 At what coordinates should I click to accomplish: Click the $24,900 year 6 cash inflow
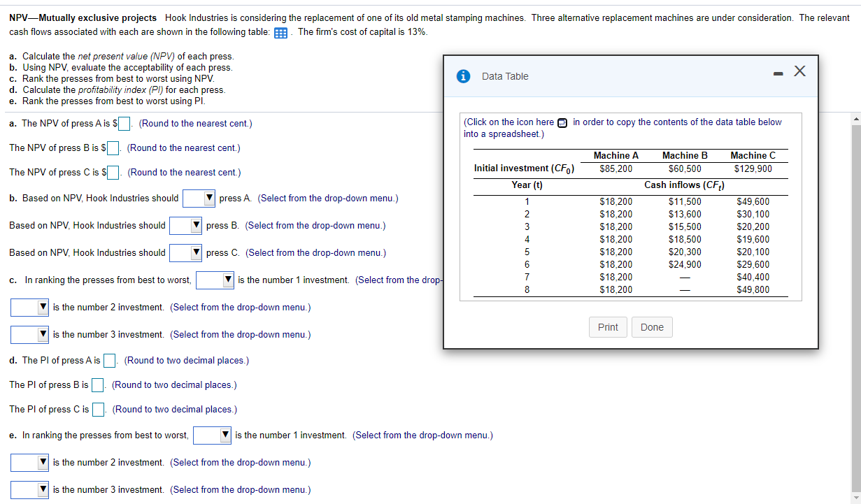point(685,264)
